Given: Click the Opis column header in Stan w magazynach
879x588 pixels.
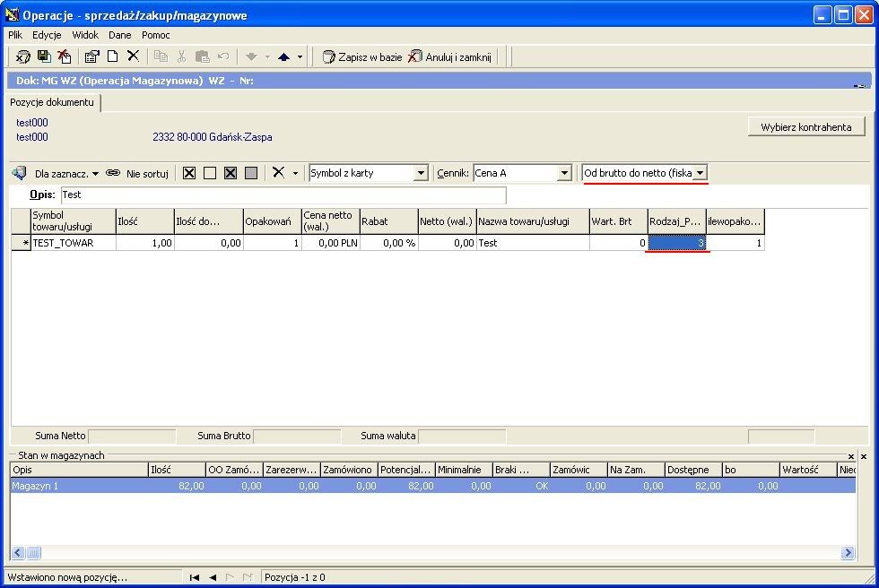Looking at the screenshot, I should coord(79,470).
